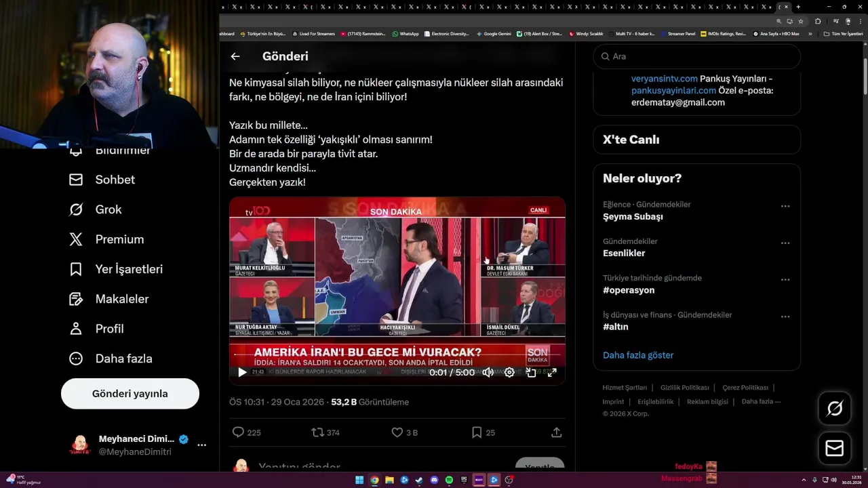Show more bookmarks chevron
The image size is (868, 488).
point(810,33)
